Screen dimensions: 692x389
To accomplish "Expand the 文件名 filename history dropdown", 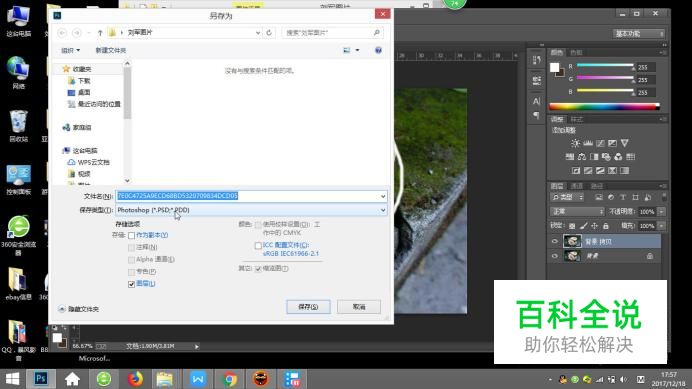I will [383, 196].
